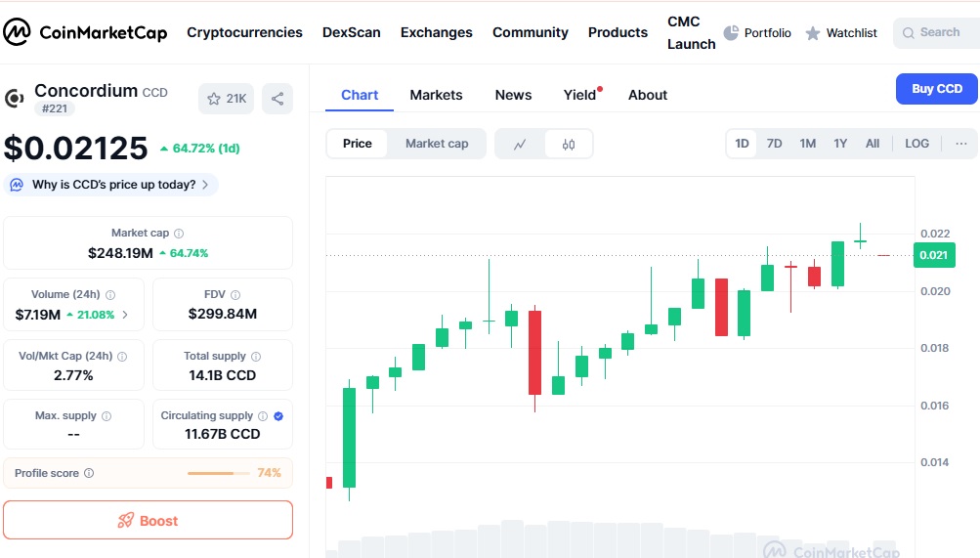Select the 7D time range
Screen dimensions: 980x558
[x=774, y=144]
